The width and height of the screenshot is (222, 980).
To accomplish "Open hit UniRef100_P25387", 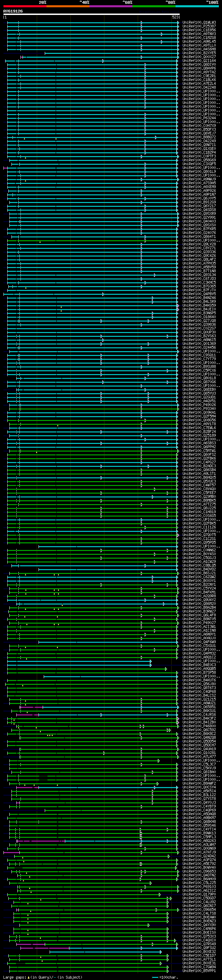I will tap(199, 26).
